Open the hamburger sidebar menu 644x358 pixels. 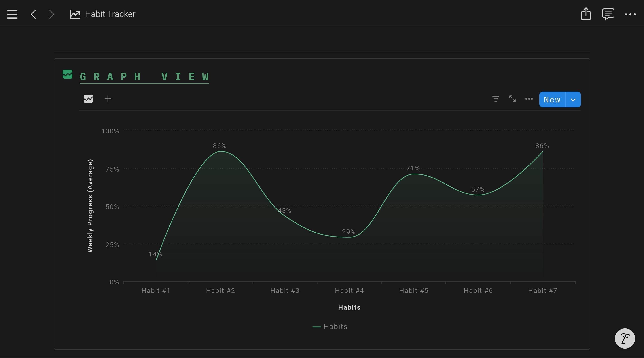pyautogui.click(x=12, y=14)
